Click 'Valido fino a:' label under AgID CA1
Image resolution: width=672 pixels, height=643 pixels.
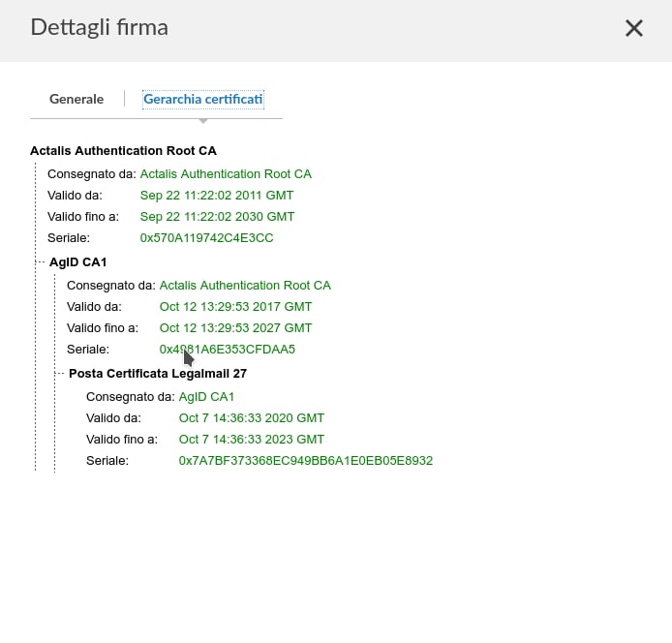click(103, 328)
